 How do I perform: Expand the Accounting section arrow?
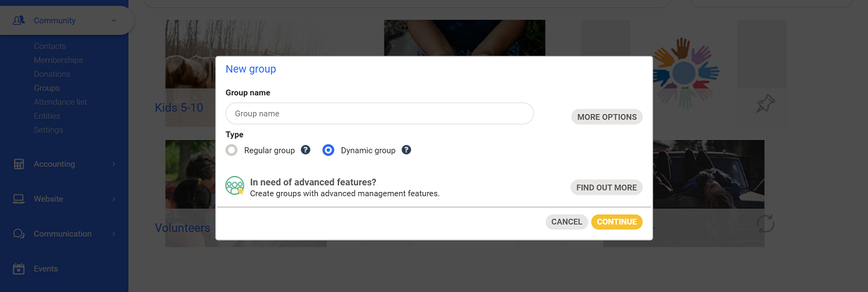pos(114,164)
